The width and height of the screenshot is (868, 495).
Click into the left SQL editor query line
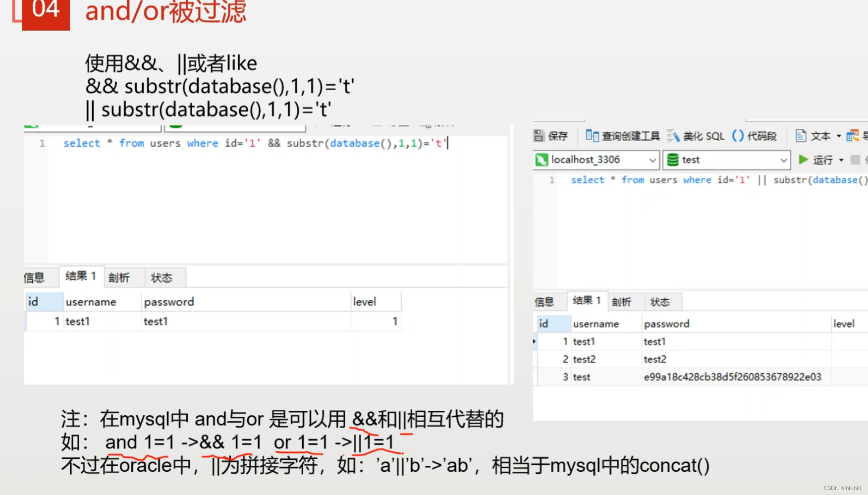255,143
